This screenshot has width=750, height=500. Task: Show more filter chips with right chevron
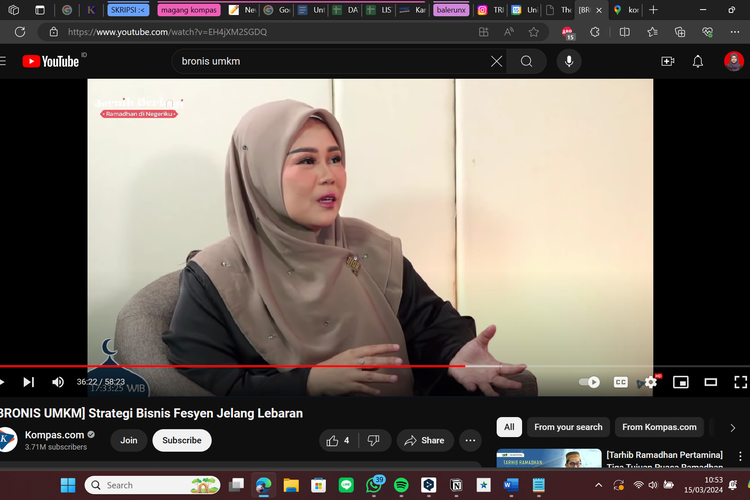click(732, 428)
